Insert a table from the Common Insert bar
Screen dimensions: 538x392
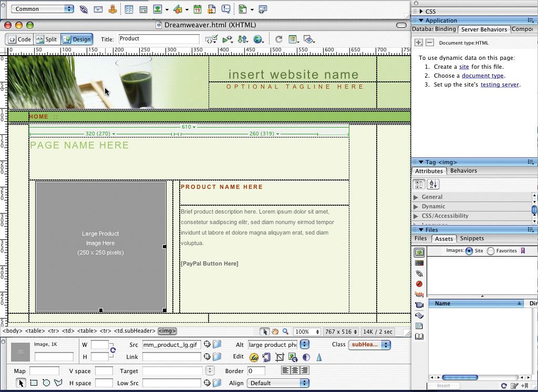pos(128,9)
